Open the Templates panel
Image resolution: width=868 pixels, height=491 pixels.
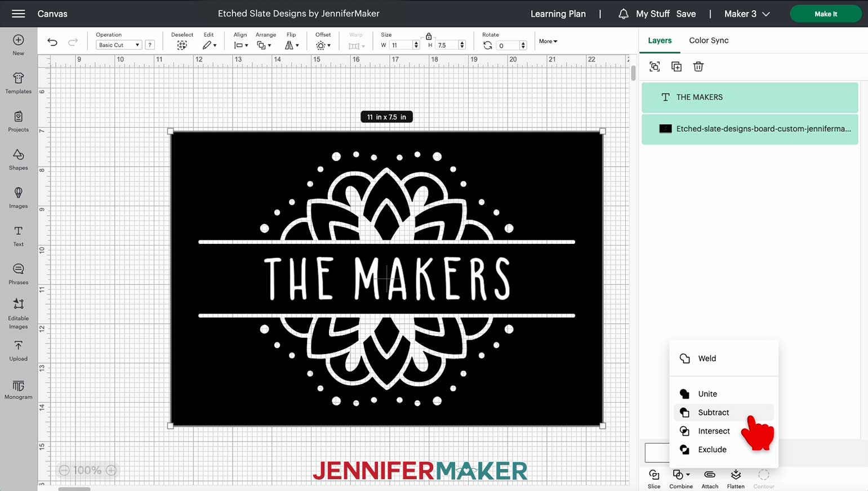pyautogui.click(x=18, y=83)
